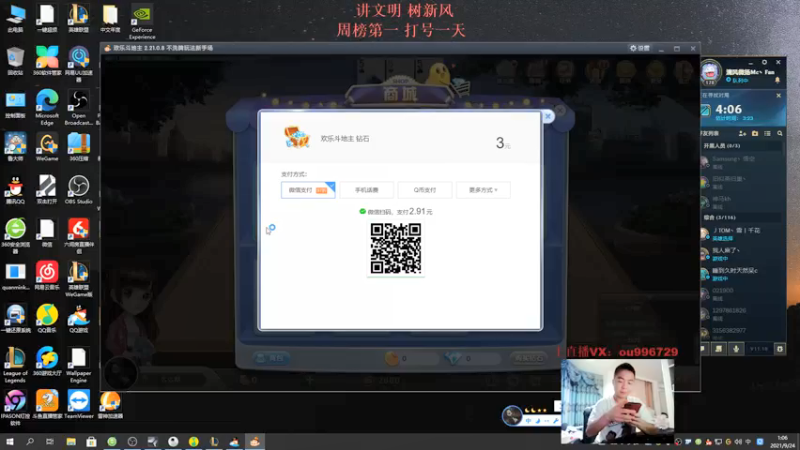The width and height of the screenshot is (800, 450).
Task: Open taskbar search
Action: click(x=30, y=441)
